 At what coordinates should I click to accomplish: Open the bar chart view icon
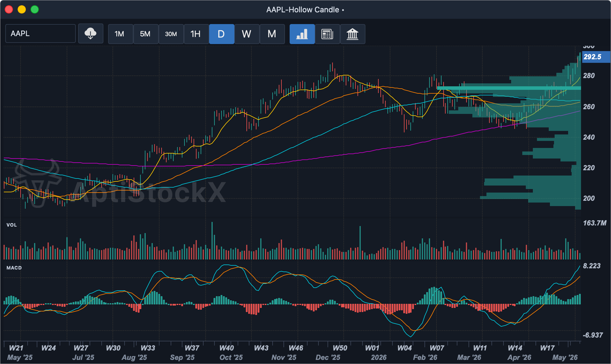(x=302, y=34)
